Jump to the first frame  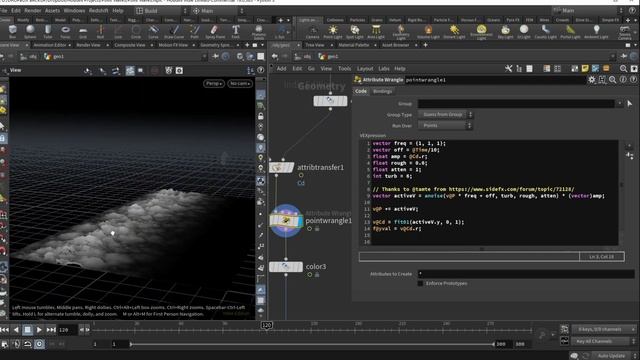[4, 329]
